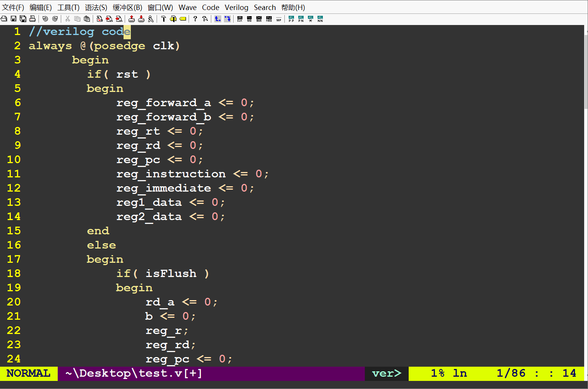Undo the last change via the toolbar

45,19
